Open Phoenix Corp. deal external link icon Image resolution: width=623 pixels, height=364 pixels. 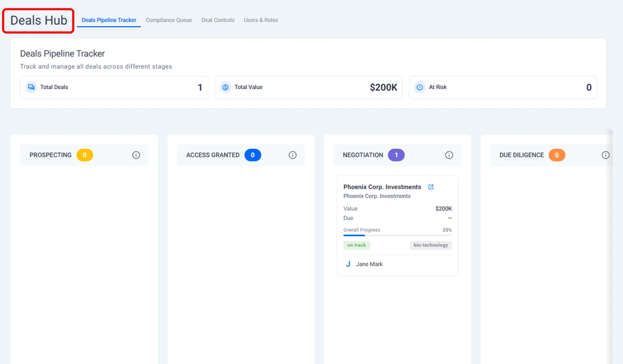tap(431, 187)
